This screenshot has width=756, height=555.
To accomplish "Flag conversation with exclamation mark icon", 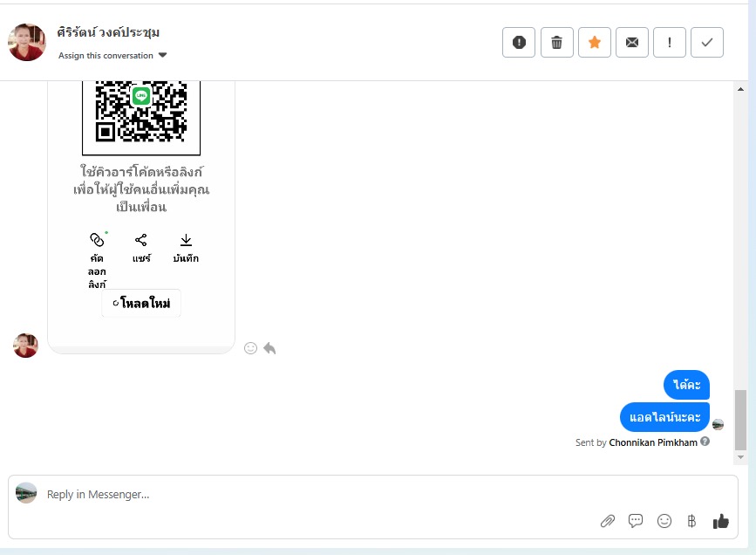I will (x=670, y=43).
